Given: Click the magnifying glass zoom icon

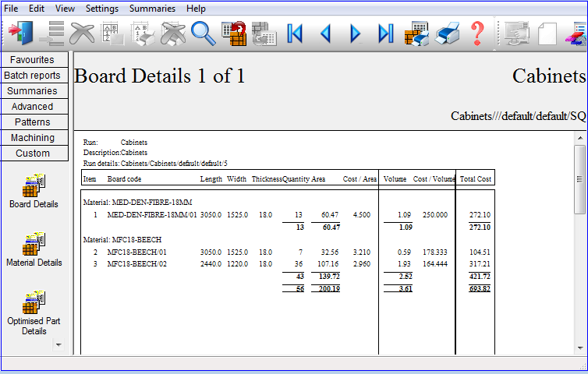Looking at the screenshot, I should pyautogui.click(x=204, y=34).
